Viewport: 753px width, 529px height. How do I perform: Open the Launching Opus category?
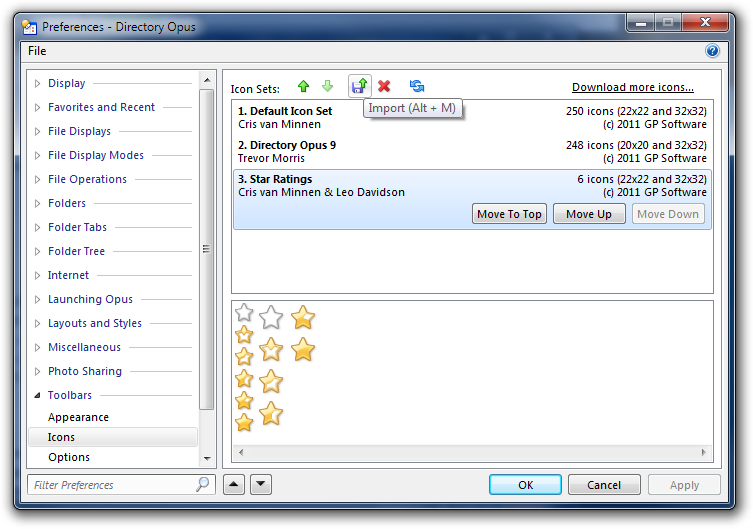point(90,300)
